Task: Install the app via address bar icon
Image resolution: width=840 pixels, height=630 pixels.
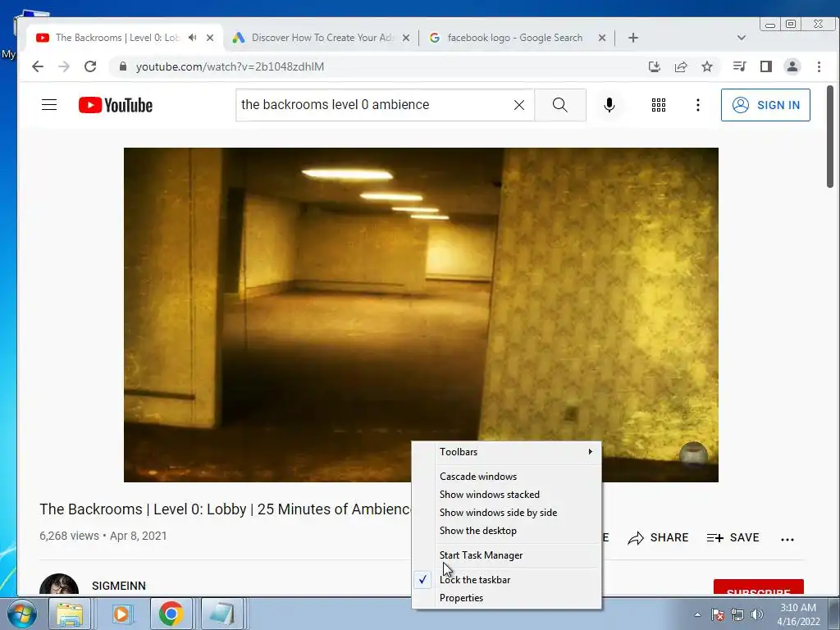Action: pyautogui.click(x=654, y=66)
